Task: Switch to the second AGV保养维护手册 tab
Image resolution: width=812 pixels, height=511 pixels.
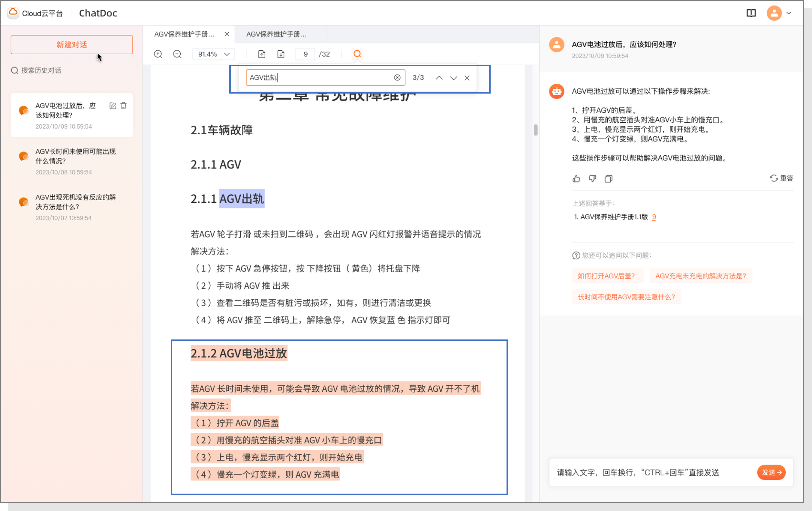Action: 276,34
